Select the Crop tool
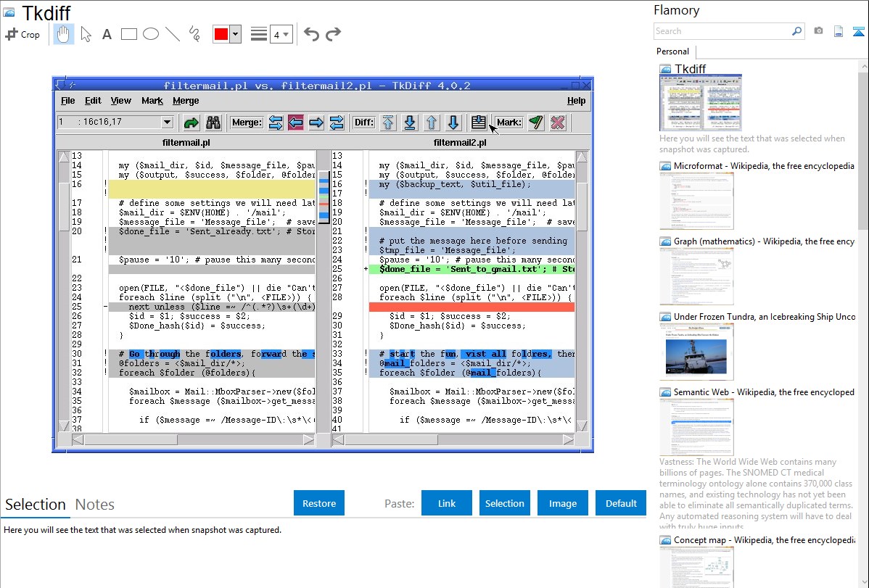869x588 pixels. 22,34
